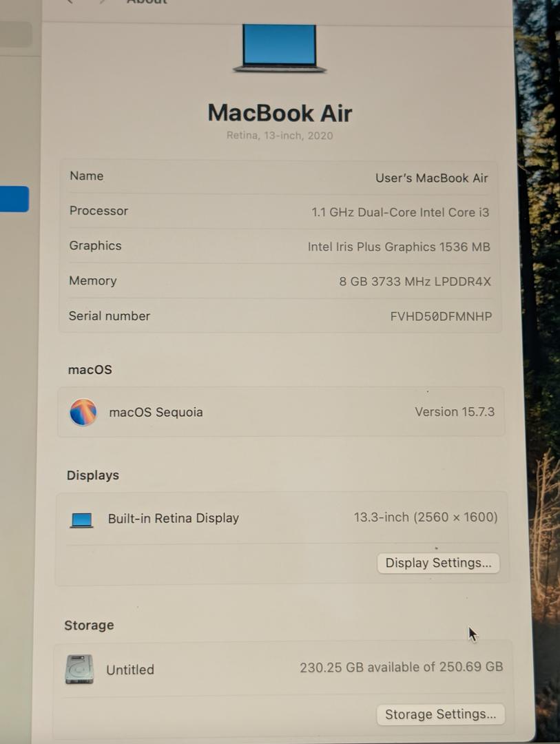Click the serial number value FVHD50DFMNHP
The image size is (560, 744).
(x=441, y=317)
